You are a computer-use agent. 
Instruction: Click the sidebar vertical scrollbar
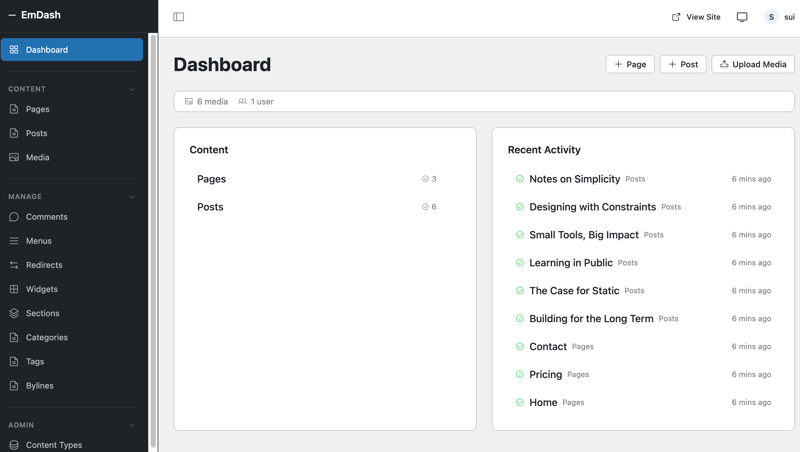(153, 240)
